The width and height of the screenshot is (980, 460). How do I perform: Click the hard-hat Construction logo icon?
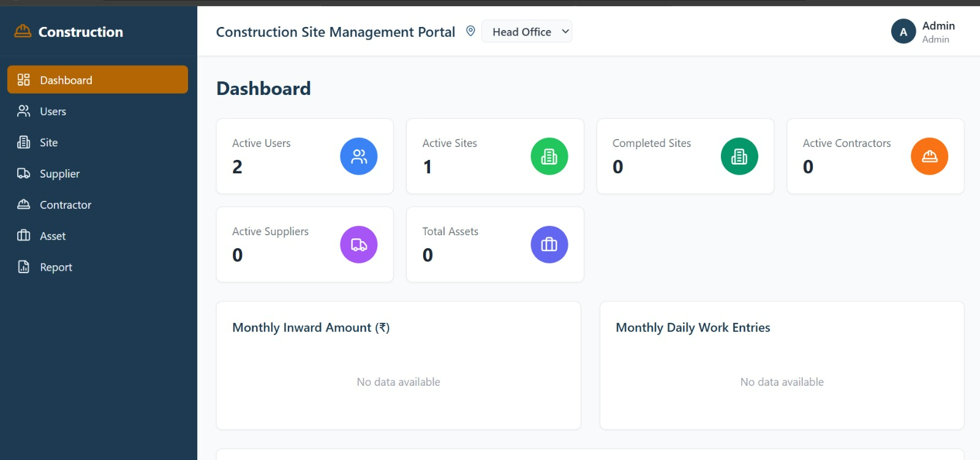[23, 31]
